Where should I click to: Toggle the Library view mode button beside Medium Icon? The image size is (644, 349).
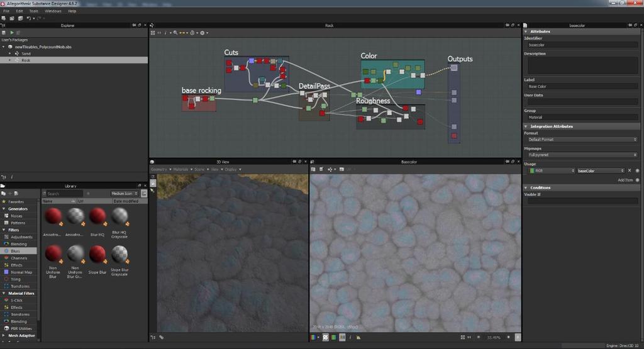[x=144, y=194]
